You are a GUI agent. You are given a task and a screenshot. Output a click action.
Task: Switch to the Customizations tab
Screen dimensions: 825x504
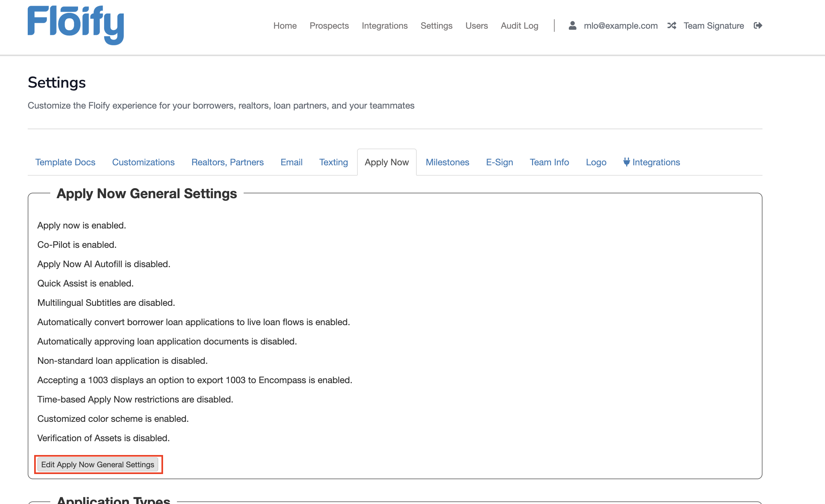[x=143, y=162]
